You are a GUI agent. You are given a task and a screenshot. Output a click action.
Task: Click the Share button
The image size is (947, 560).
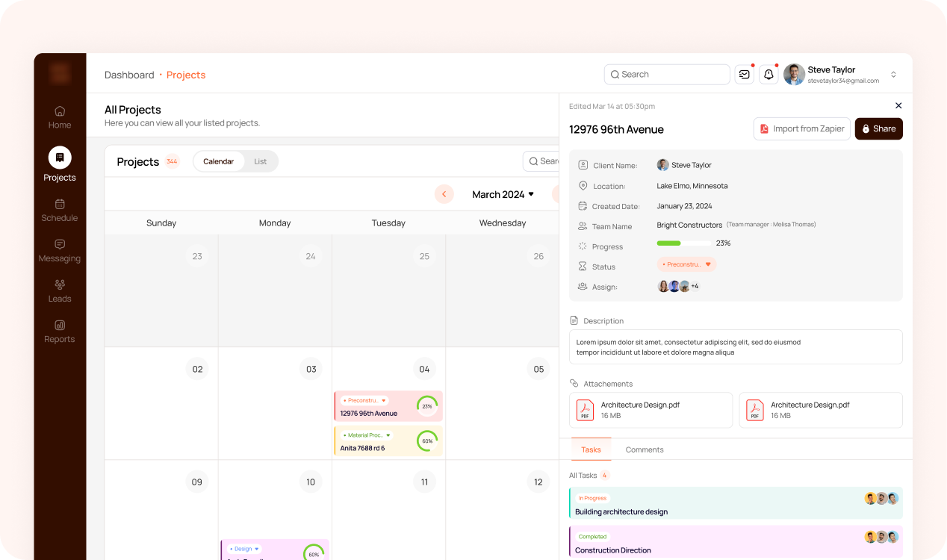[x=879, y=128]
